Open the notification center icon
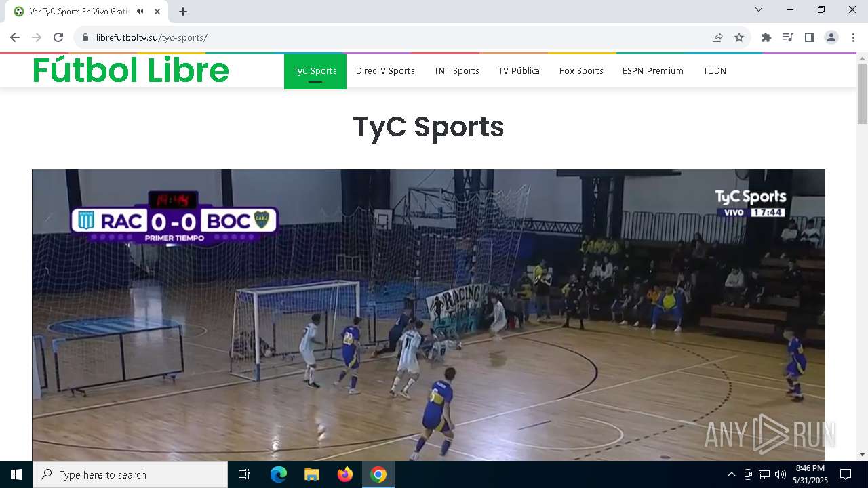Image resolution: width=868 pixels, height=488 pixels. click(x=846, y=474)
